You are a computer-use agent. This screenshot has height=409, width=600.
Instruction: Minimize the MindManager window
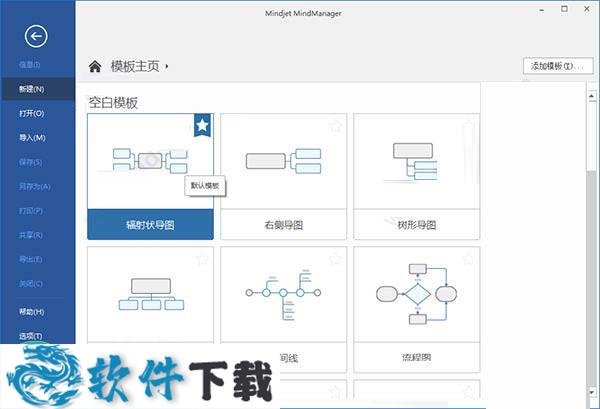point(542,10)
